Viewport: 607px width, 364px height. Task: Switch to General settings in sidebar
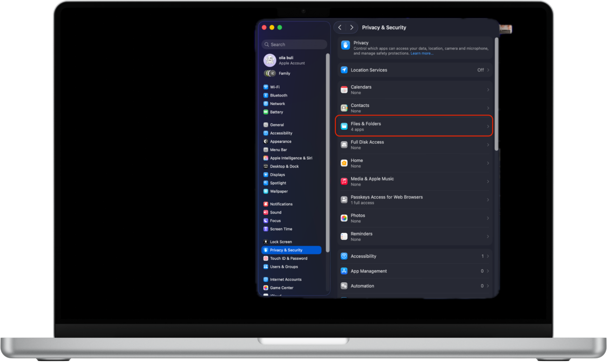[277, 124]
